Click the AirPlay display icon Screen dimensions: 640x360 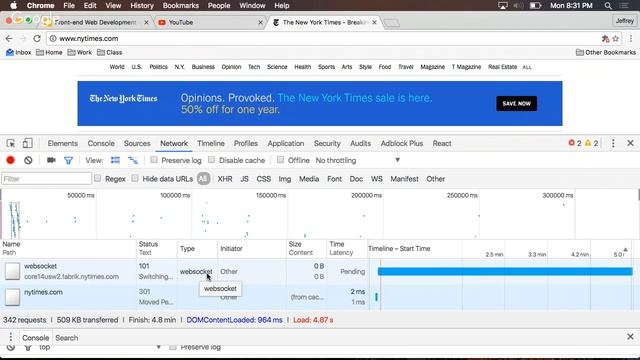pyautogui.click(x=503, y=6)
